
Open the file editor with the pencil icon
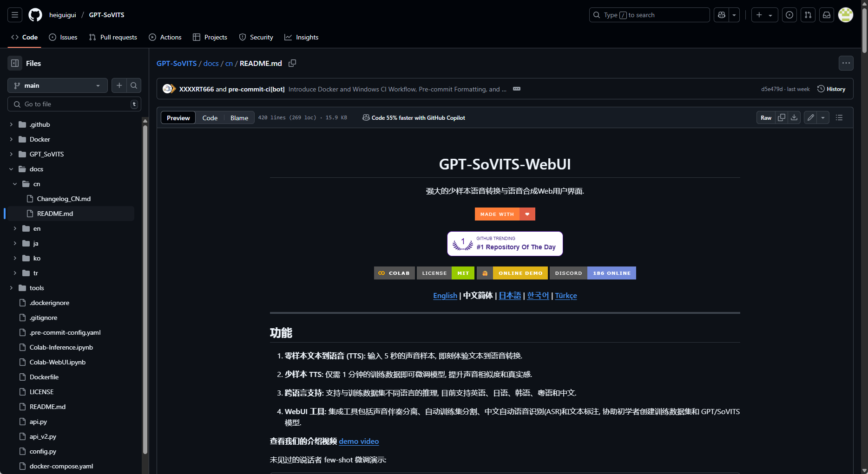810,117
